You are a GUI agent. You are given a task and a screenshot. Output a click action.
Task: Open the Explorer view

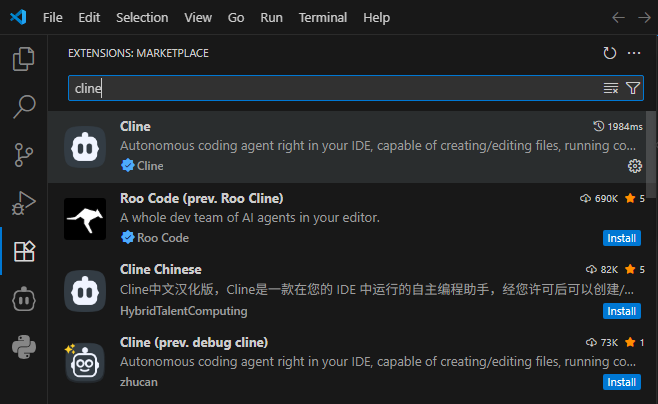tap(23, 60)
